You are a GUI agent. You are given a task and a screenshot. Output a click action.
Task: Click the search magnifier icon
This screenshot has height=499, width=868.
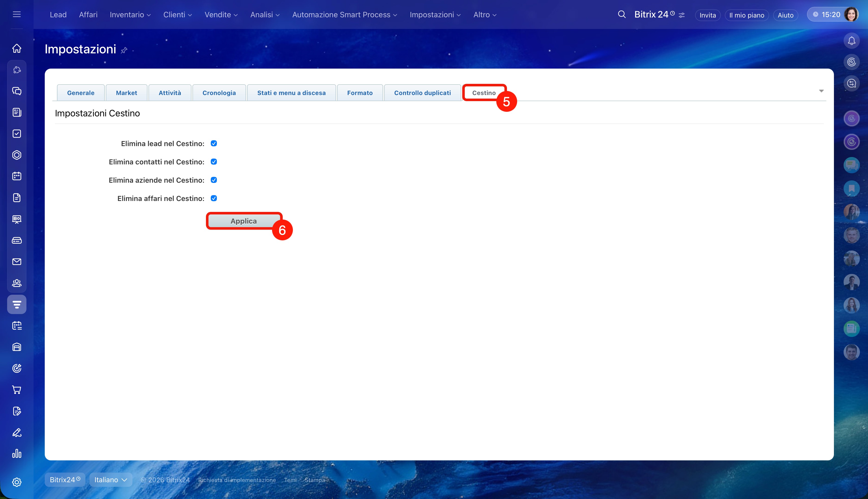click(621, 14)
